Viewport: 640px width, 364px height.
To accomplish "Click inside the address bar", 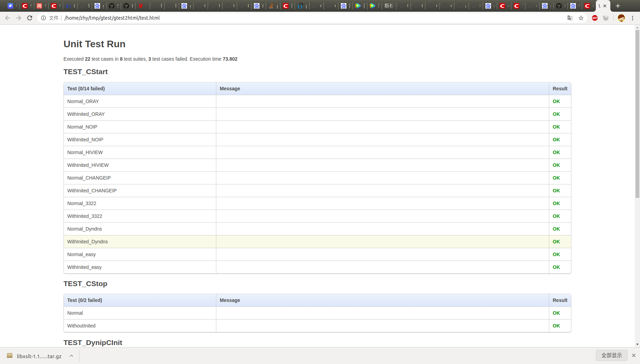I will [x=207, y=18].
